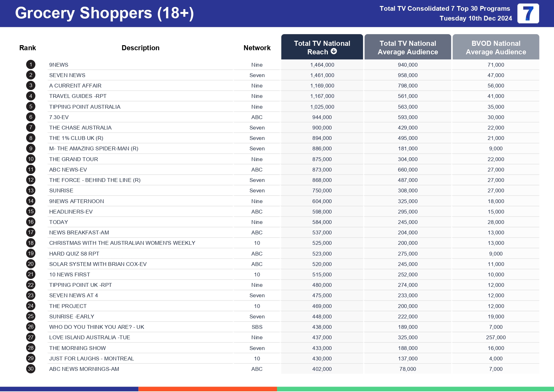The width and height of the screenshot is (554, 392).
Task: Click the Rank column heading
Action: tap(27, 48)
